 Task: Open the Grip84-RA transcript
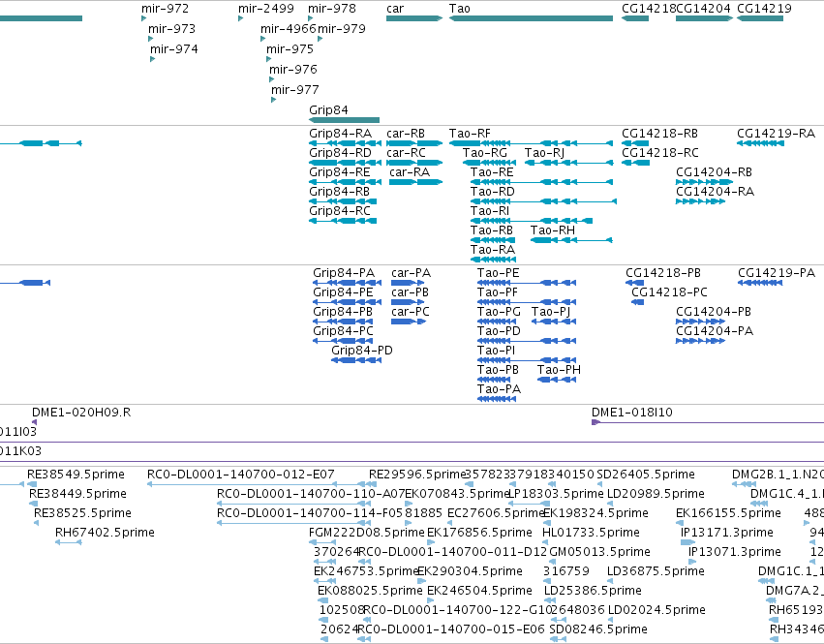(x=346, y=143)
